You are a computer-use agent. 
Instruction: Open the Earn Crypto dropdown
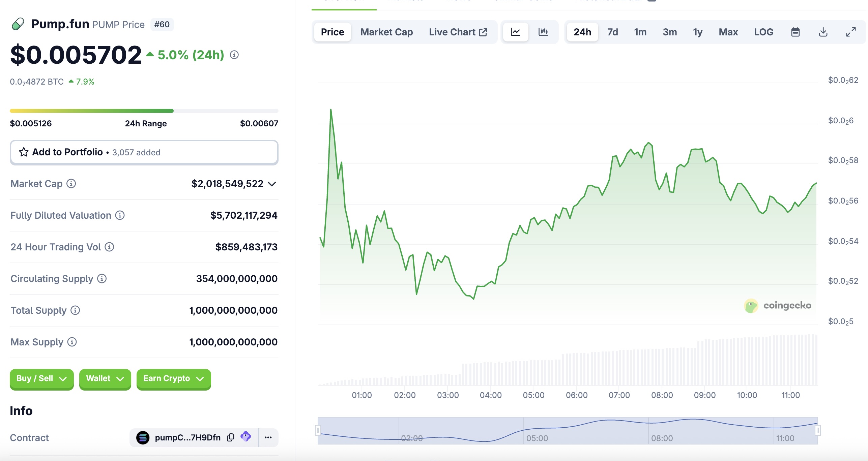pyautogui.click(x=173, y=379)
